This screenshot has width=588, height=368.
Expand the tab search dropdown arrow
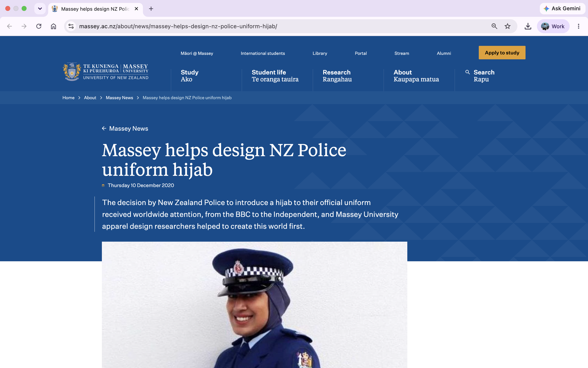[x=40, y=9]
